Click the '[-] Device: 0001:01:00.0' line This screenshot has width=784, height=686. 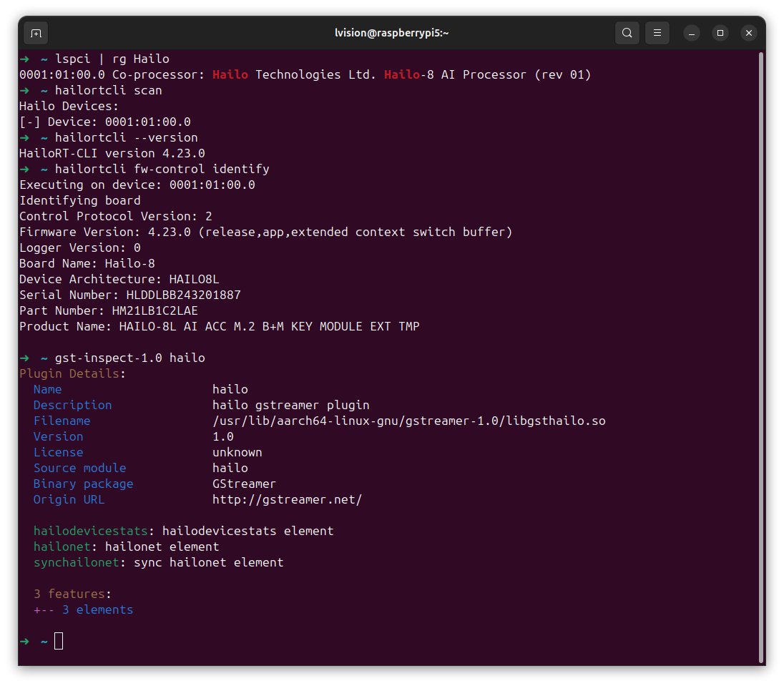105,122
